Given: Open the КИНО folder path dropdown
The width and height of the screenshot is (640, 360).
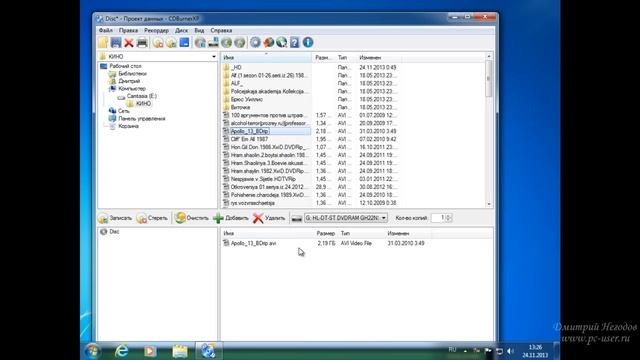Looking at the screenshot, I should 214,57.
